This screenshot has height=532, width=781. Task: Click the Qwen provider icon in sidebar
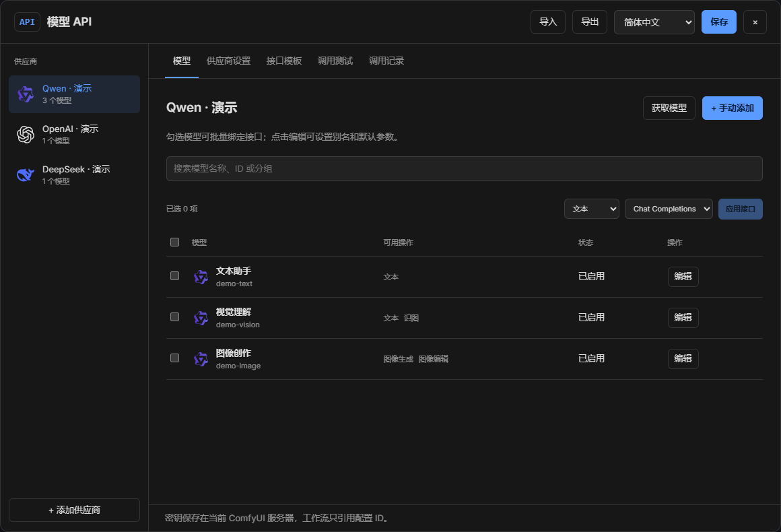pos(26,94)
